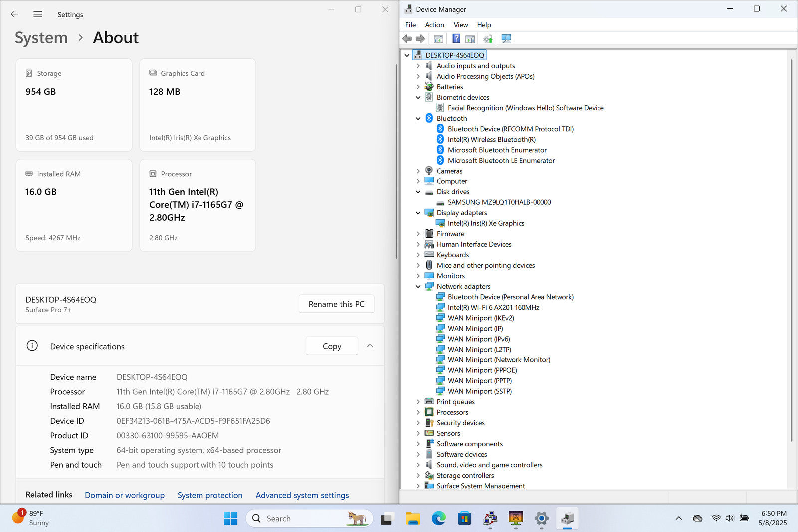Click the OneDrive cloud tray icon
The width and height of the screenshot is (798, 532).
(698, 518)
